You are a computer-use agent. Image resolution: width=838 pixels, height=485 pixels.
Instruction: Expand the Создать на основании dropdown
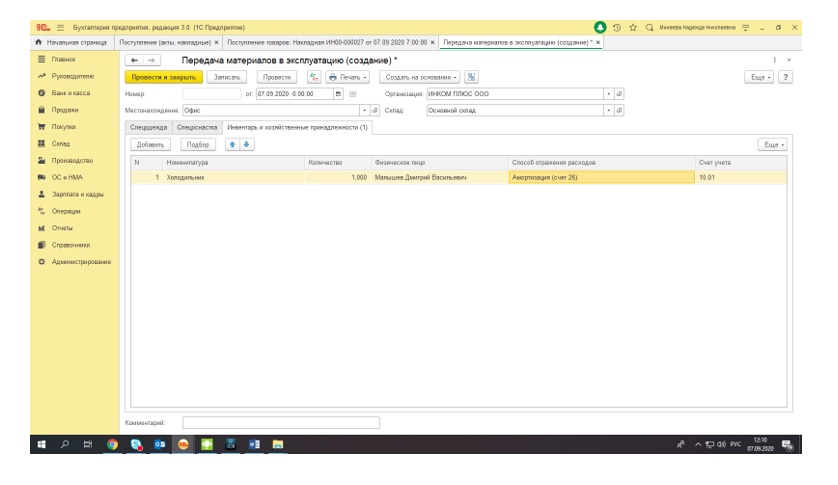coord(423,77)
